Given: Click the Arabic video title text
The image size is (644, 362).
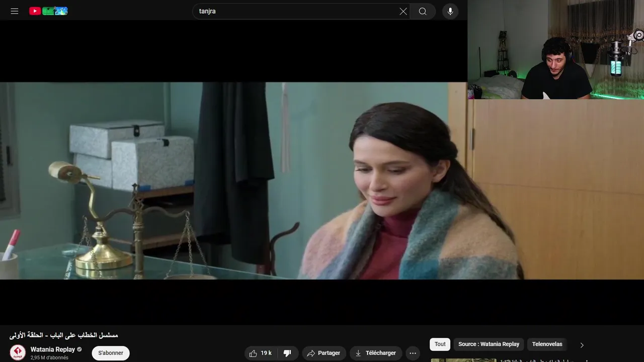Looking at the screenshot, I should 63,335.
